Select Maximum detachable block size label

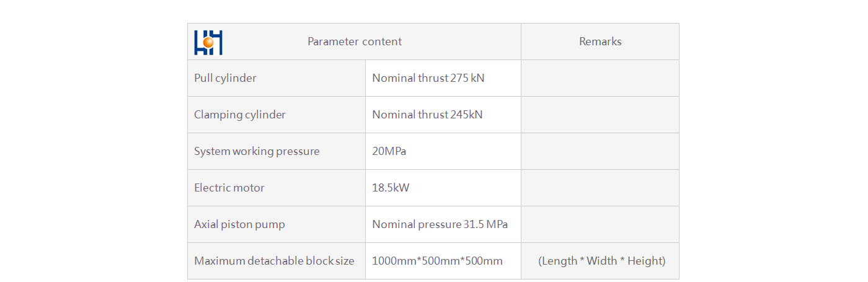[x=274, y=261]
